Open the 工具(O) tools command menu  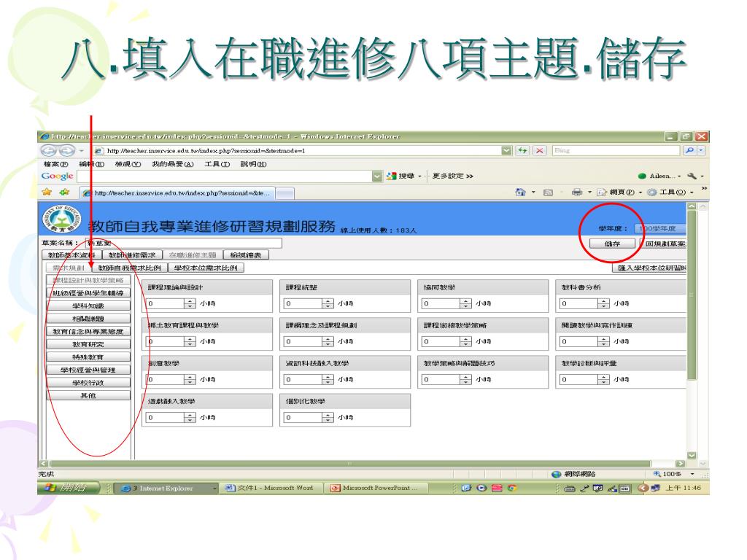tap(670, 192)
